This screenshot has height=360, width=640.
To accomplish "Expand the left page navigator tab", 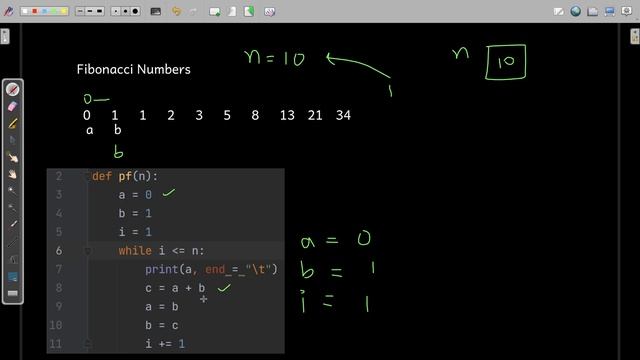I will coord(5,36).
